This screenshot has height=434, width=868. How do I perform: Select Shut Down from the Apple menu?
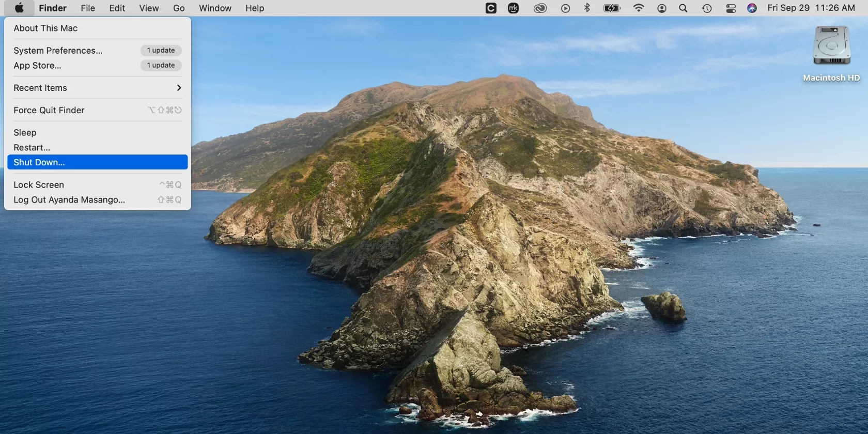coord(97,162)
